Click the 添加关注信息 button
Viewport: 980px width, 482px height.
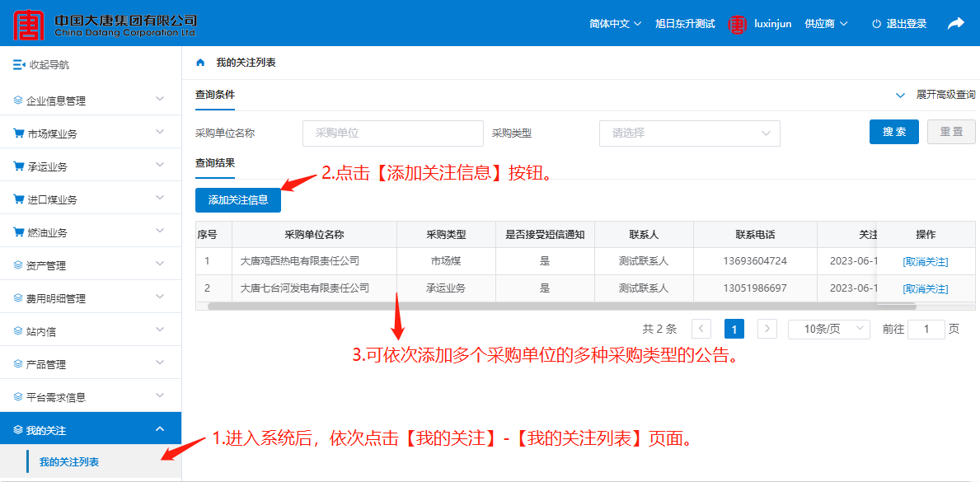237,200
